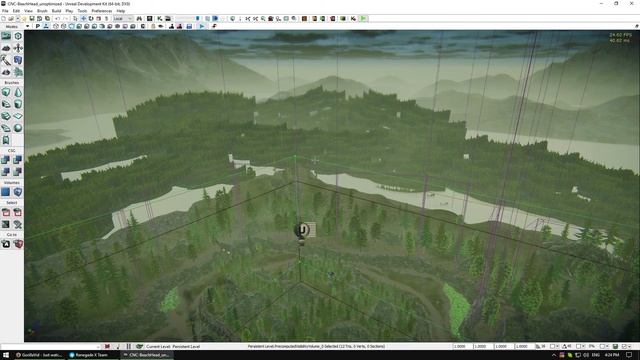Switch to Geometry mode tool

tap(18, 36)
